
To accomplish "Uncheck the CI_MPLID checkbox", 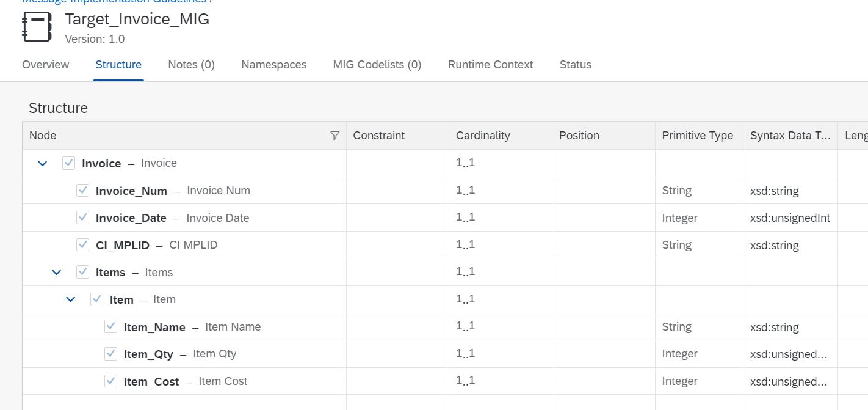I will 82,244.
